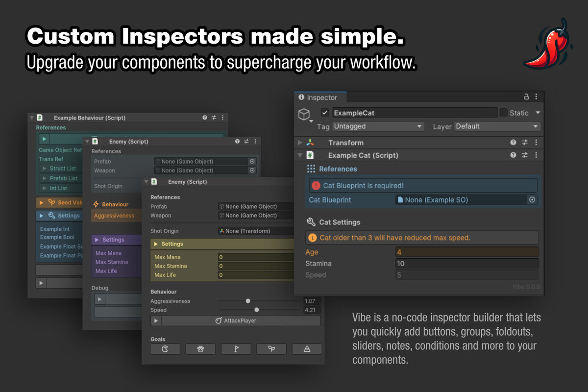The width and height of the screenshot is (588, 392).
Task: Click the 'Cat older than 3' notice text
Action: 395,238
